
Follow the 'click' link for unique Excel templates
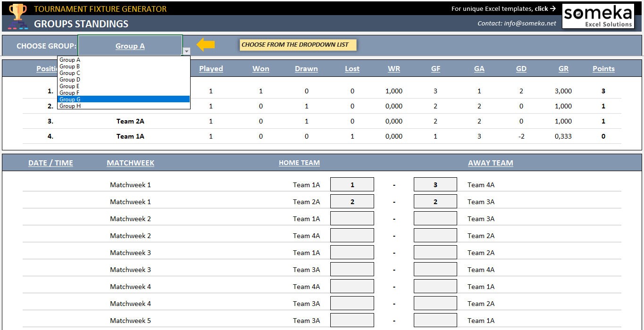click(541, 8)
